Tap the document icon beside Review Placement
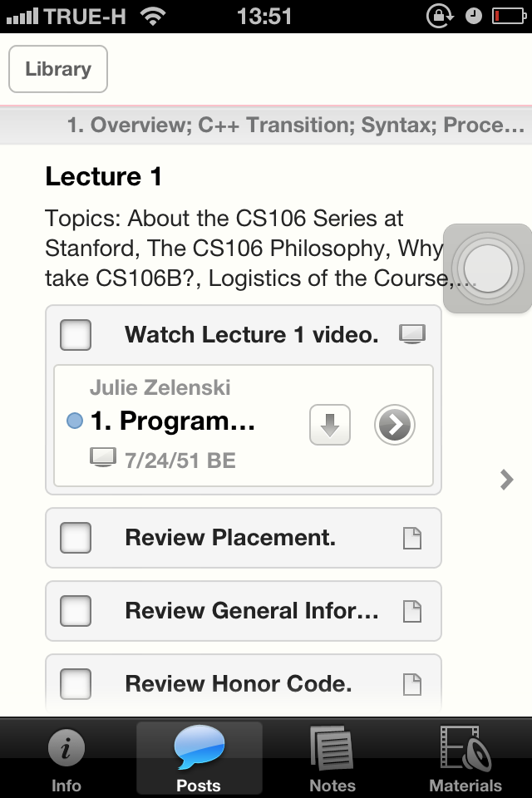This screenshot has height=798, width=532. point(412,539)
